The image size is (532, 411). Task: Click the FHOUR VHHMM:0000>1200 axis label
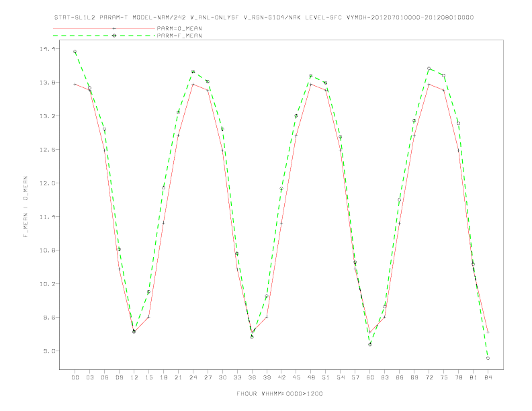click(x=279, y=394)
